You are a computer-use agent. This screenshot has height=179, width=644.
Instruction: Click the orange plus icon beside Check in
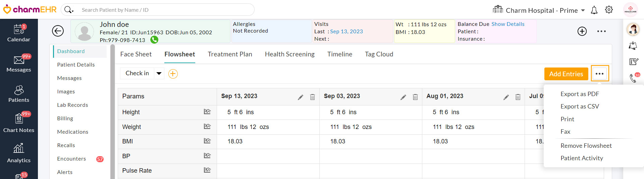pyautogui.click(x=173, y=74)
